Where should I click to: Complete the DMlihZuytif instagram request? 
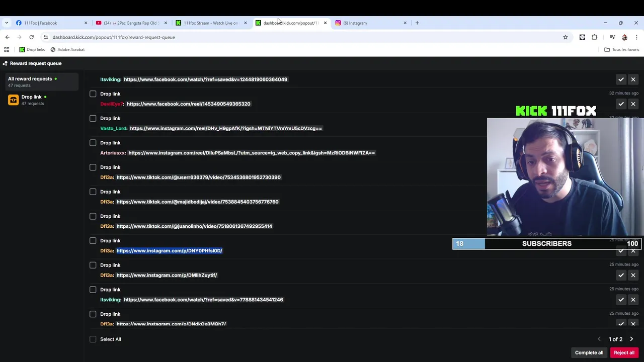[x=621, y=275]
